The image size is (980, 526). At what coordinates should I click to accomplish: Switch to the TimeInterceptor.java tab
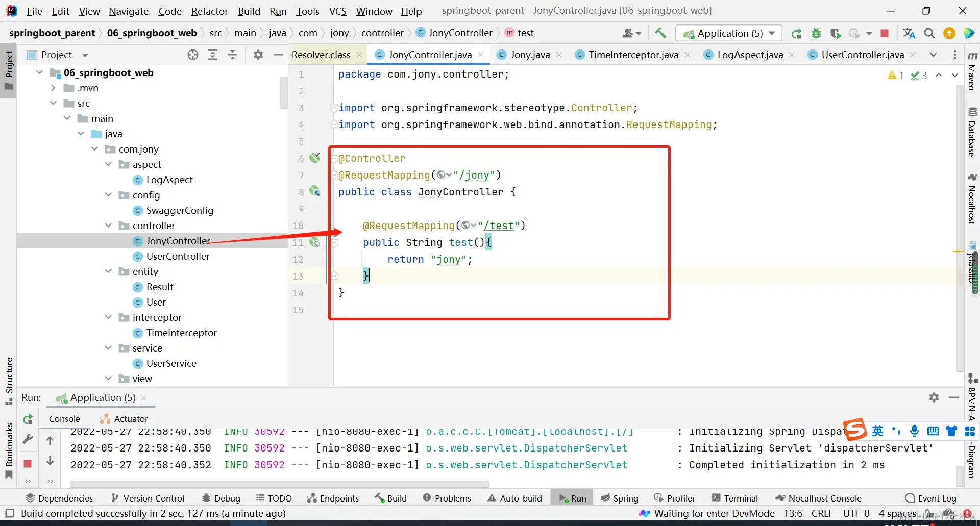pyautogui.click(x=633, y=55)
